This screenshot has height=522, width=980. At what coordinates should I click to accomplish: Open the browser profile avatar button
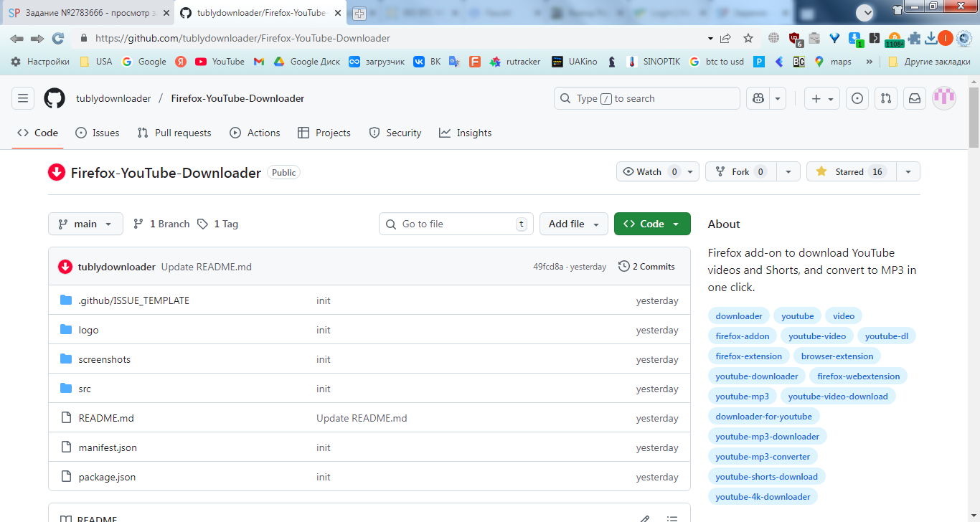(x=946, y=38)
